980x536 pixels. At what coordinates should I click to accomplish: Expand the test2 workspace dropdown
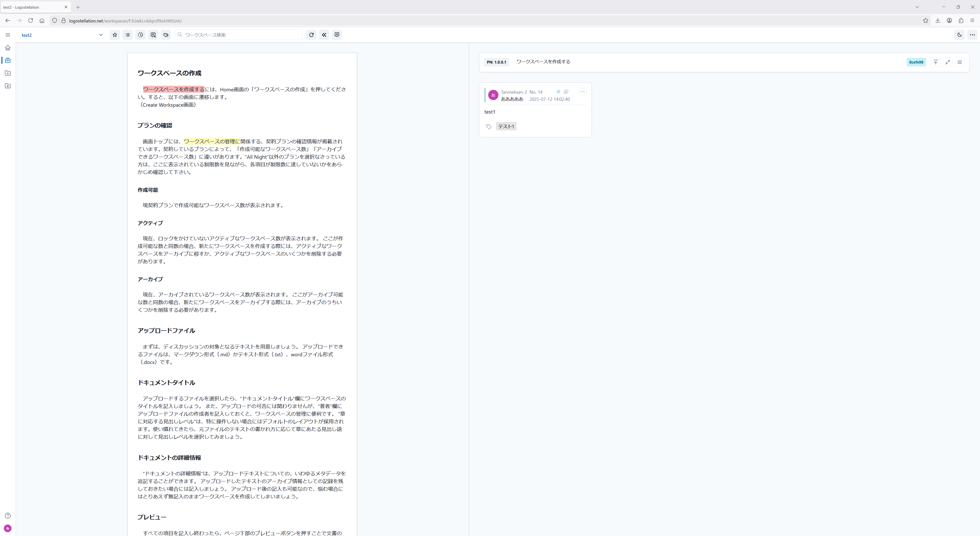coord(101,35)
